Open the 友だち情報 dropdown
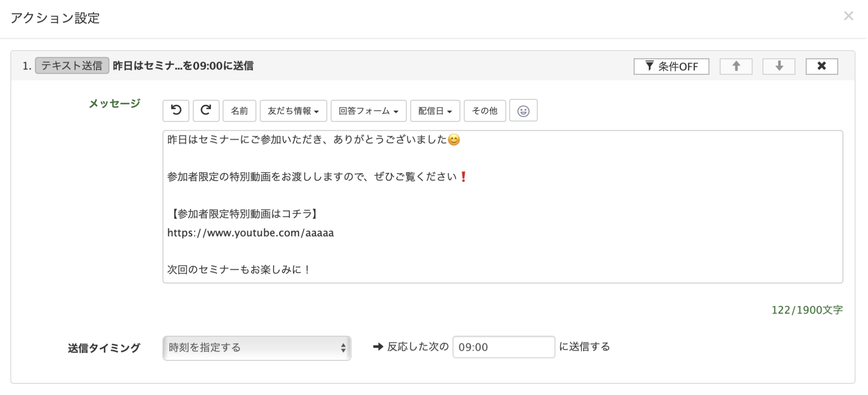868x395 pixels. [293, 111]
